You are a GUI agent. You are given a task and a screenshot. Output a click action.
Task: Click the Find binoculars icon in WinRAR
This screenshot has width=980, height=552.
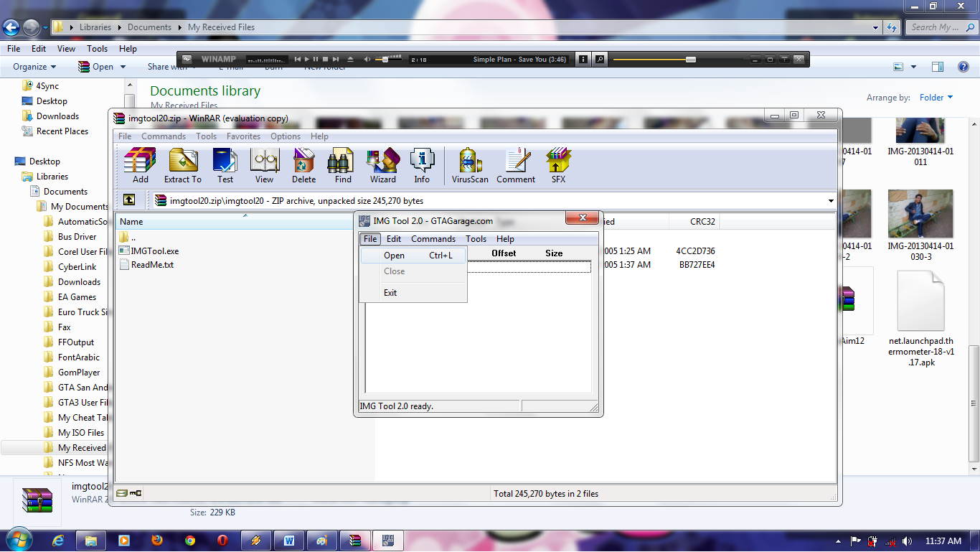[x=343, y=166]
